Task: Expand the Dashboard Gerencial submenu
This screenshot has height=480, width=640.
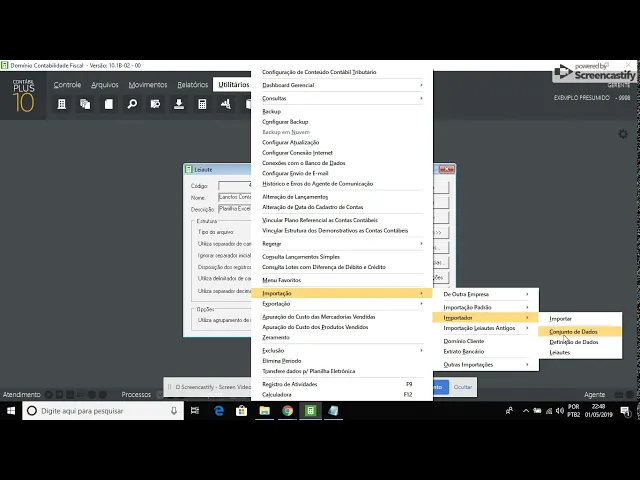Action: (x=342, y=85)
